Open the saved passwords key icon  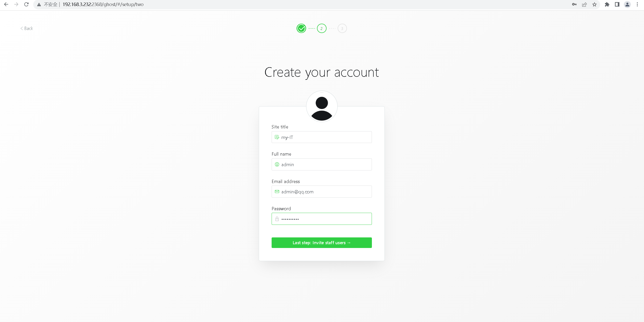[574, 4]
